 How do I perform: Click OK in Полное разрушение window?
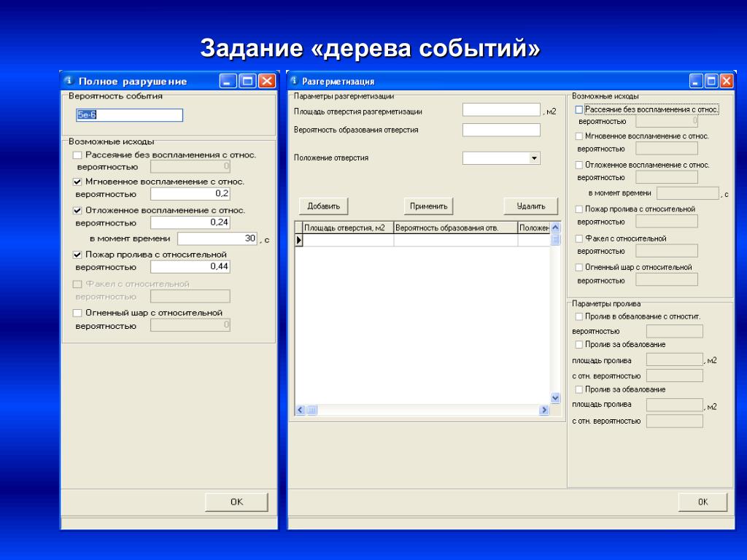236,502
